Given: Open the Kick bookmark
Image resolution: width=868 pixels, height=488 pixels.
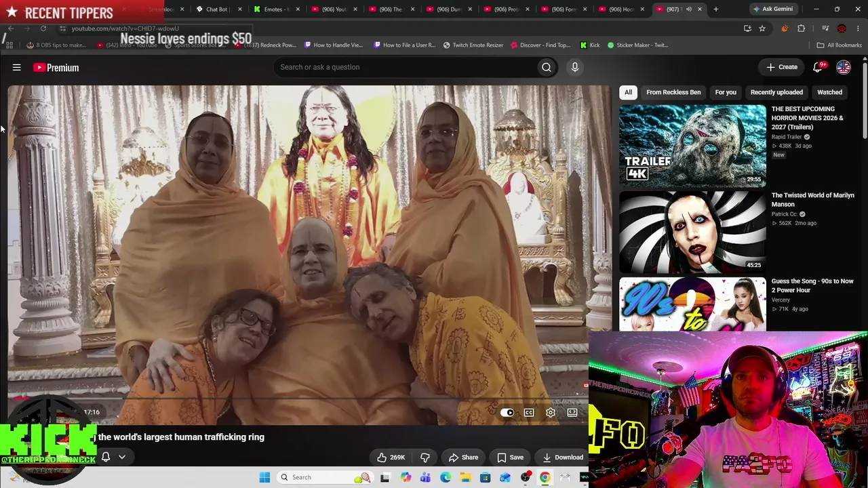Looking at the screenshot, I should 590,45.
